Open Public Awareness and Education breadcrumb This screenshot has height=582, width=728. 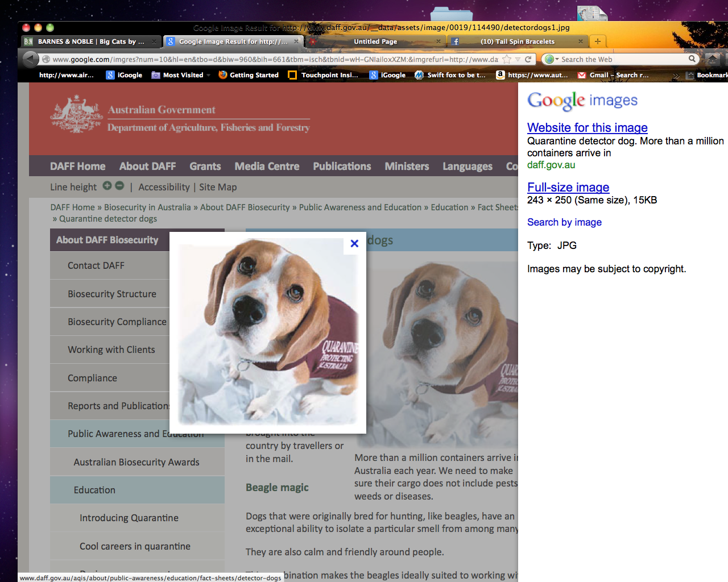(x=361, y=207)
